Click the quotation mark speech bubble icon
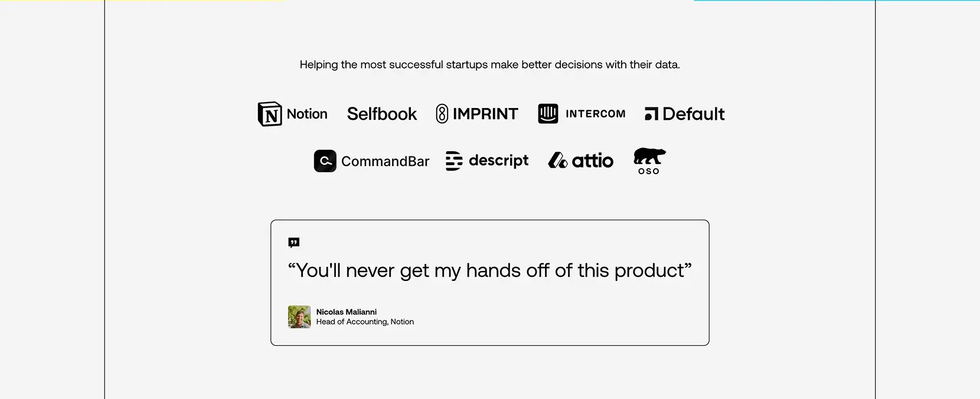This screenshot has width=980, height=399. coord(294,243)
